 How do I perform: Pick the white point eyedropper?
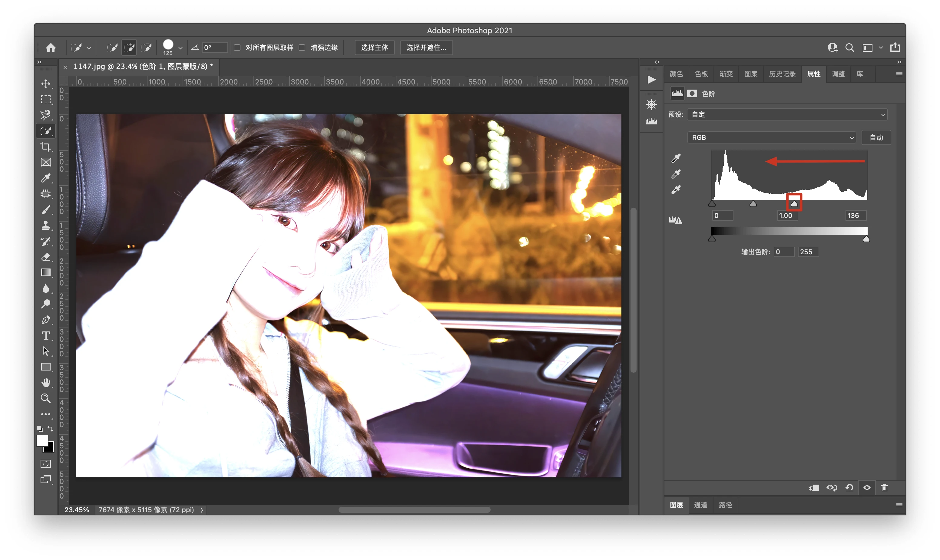click(x=676, y=189)
